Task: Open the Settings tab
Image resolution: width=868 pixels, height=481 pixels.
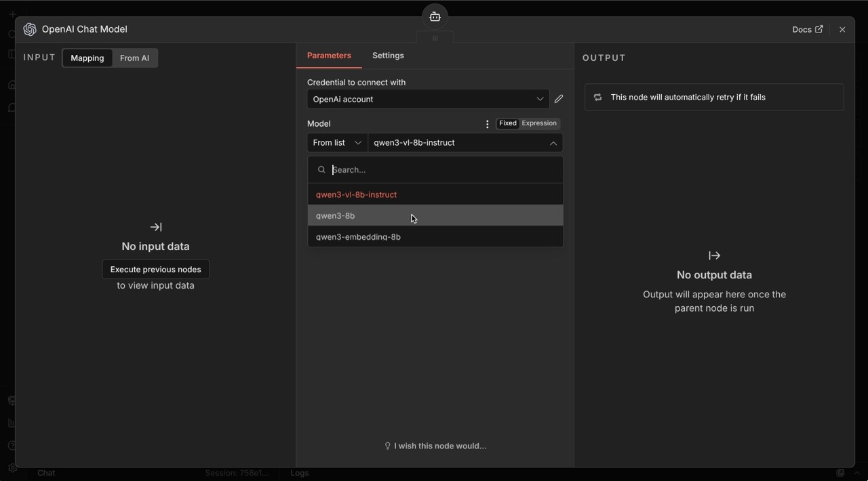Action: tap(388, 56)
